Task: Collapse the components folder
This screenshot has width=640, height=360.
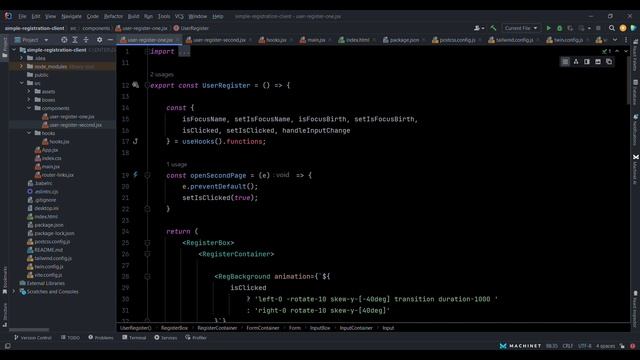Action: pyautogui.click(x=29, y=108)
